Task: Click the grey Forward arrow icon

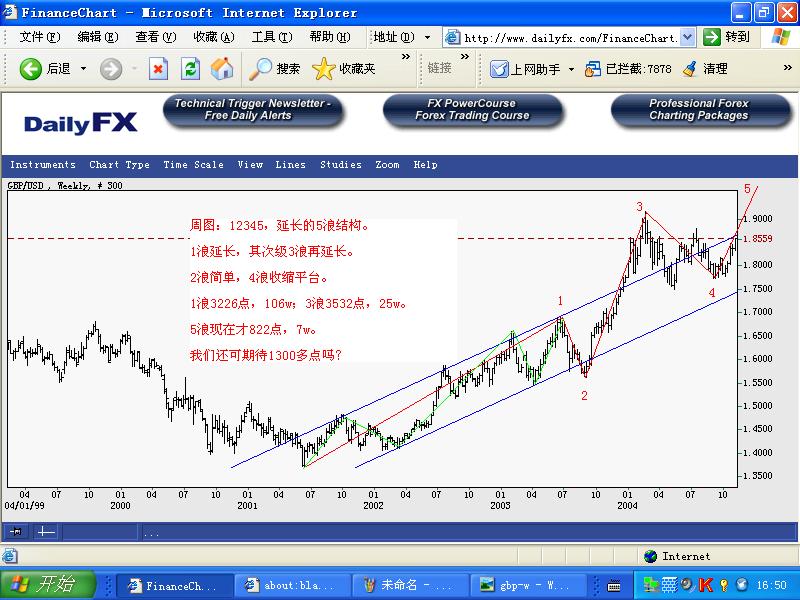Action: [x=111, y=69]
